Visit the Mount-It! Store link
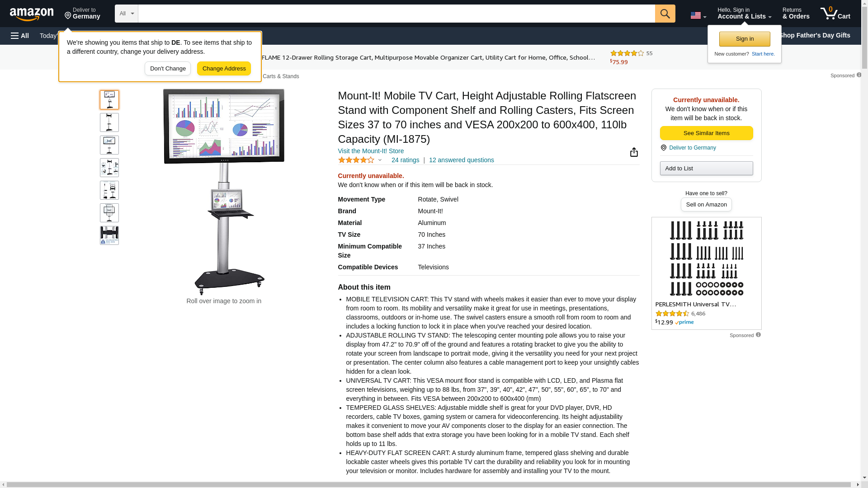 pos(371,151)
